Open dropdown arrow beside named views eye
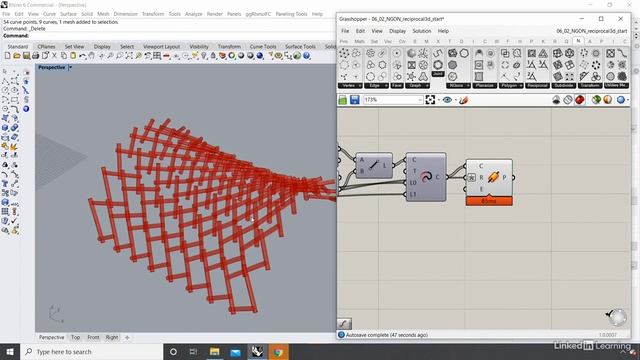This screenshot has width=640, height=360. click(456, 100)
